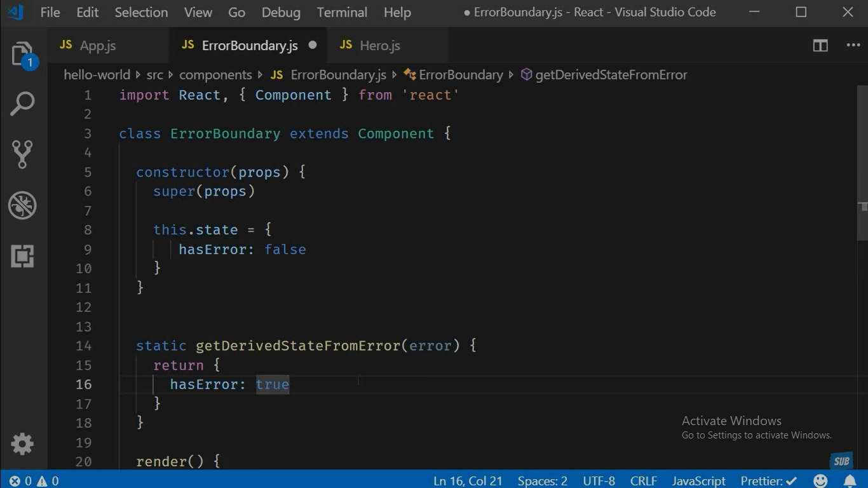
Task: Click the unsaved dot on ErrorBoundary.js tab
Action: coord(313,45)
